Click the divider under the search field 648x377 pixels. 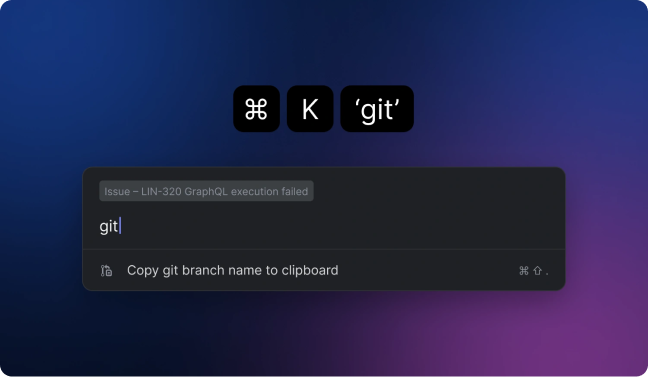pyautogui.click(x=324, y=249)
